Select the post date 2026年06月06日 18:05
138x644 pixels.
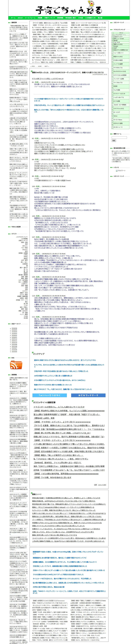tap(100, 74)
